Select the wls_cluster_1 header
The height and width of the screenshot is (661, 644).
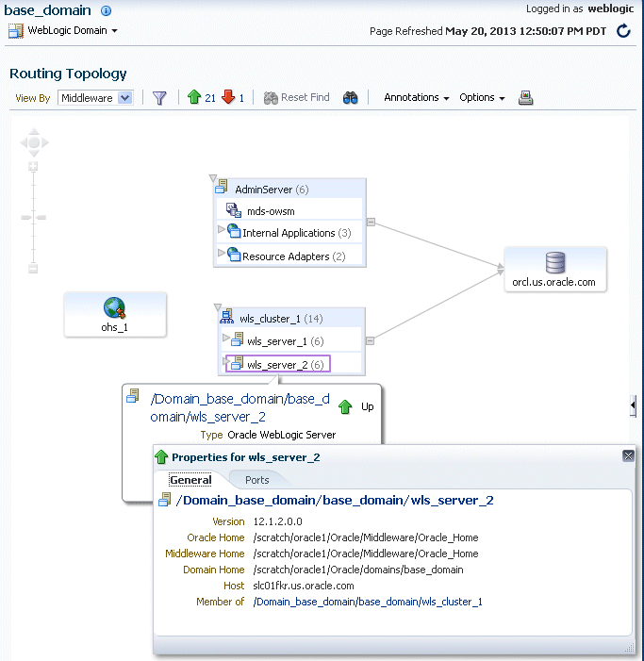point(291,319)
